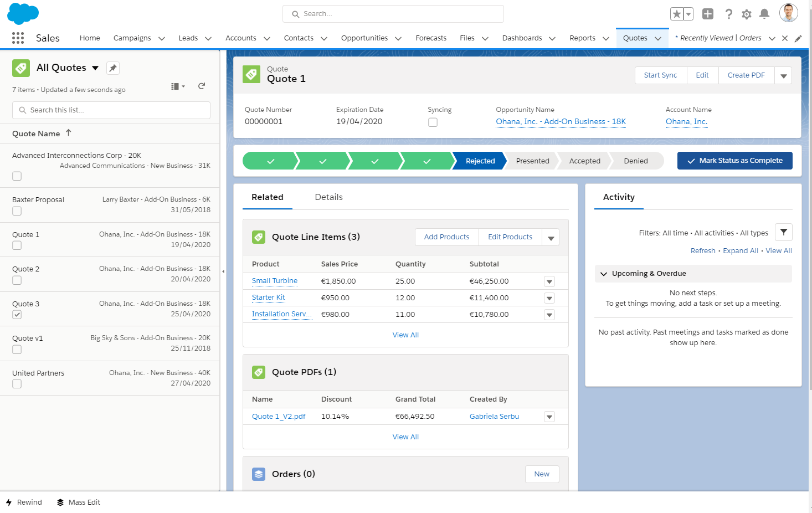Open the Starter Kit product link
The width and height of the screenshot is (812, 513).
[269, 297]
